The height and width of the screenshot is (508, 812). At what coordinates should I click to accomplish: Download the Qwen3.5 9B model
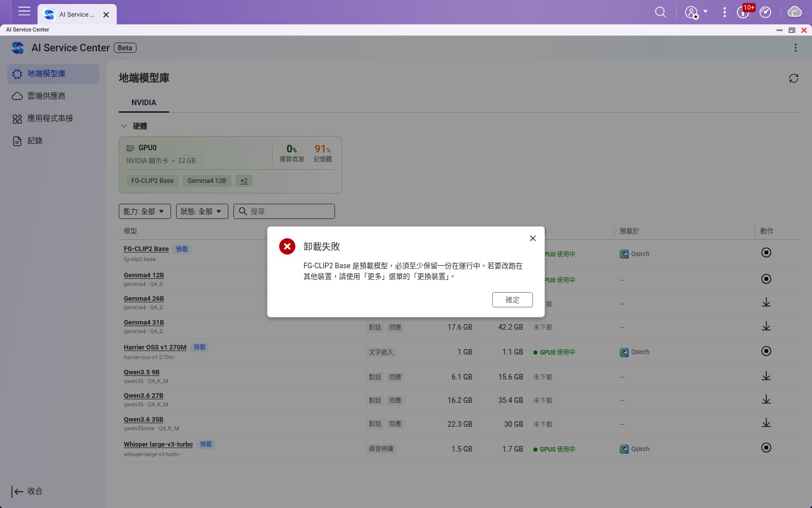point(766,376)
